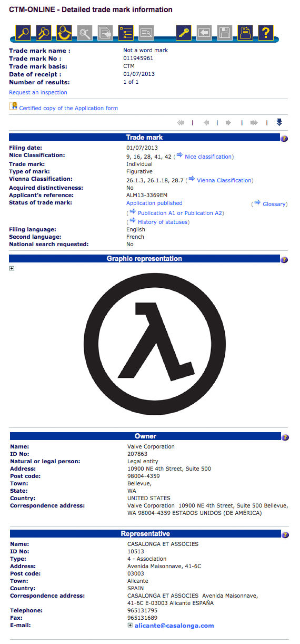Click the Owner section header bar
Viewport: 300px width, 644px height.
[x=145, y=436]
